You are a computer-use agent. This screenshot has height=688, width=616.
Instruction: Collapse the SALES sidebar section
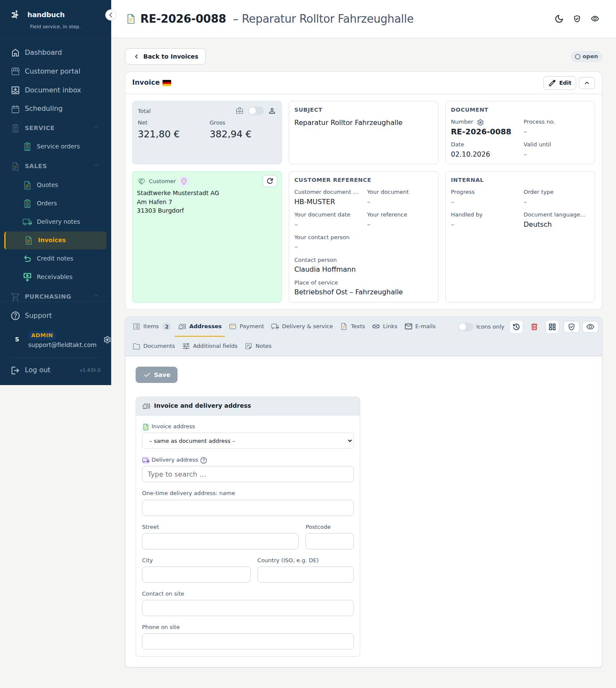96,166
